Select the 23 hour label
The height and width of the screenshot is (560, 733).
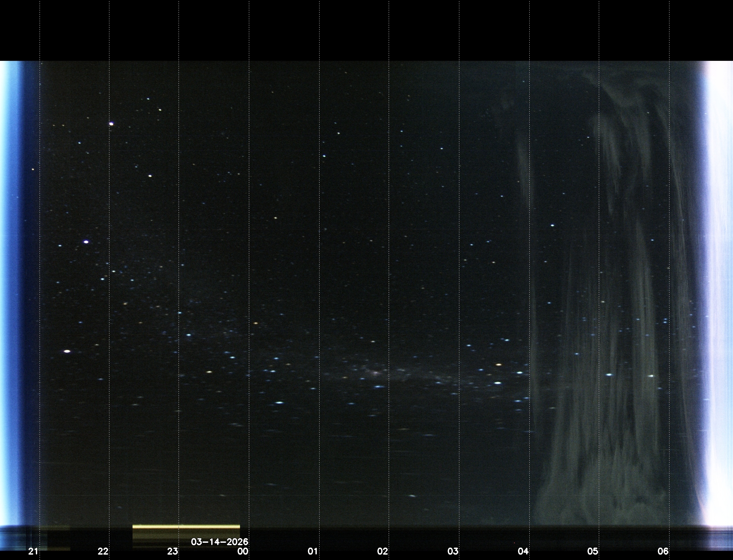pos(172,551)
